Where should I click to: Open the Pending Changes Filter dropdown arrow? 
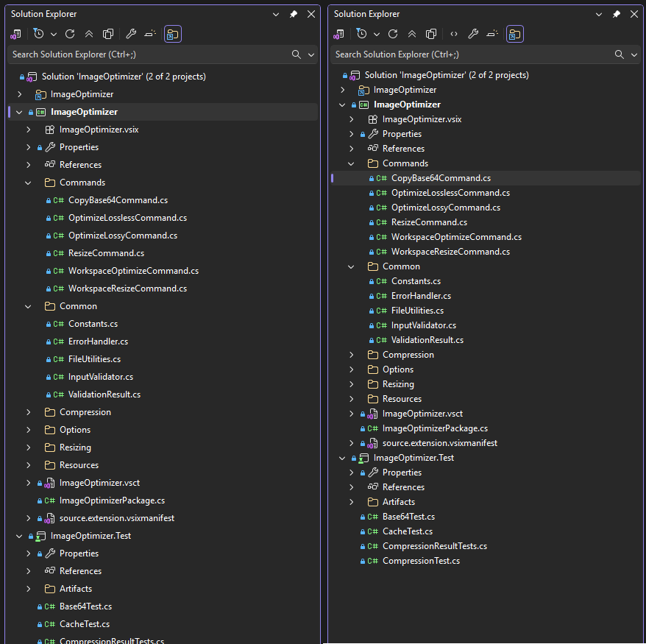tap(53, 33)
